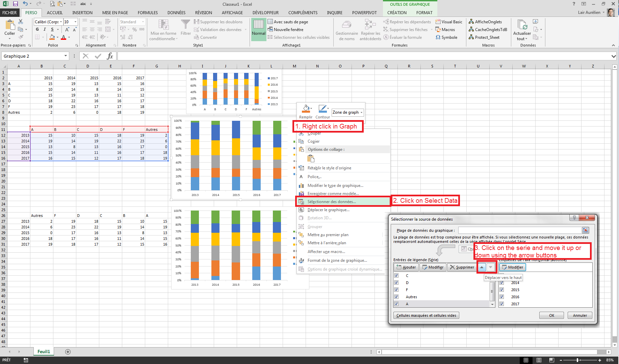Open the Gestionnaire de noms

point(347,30)
